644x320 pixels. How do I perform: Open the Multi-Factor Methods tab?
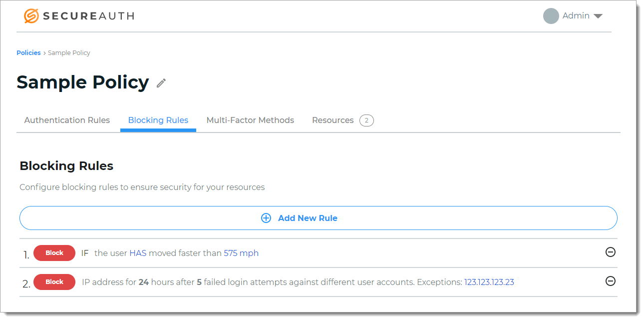tap(250, 120)
